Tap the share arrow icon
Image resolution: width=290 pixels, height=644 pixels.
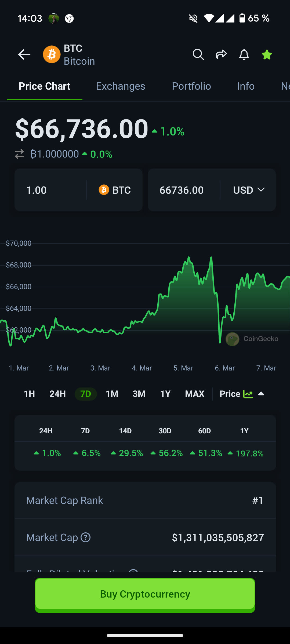[x=221, y=55]
